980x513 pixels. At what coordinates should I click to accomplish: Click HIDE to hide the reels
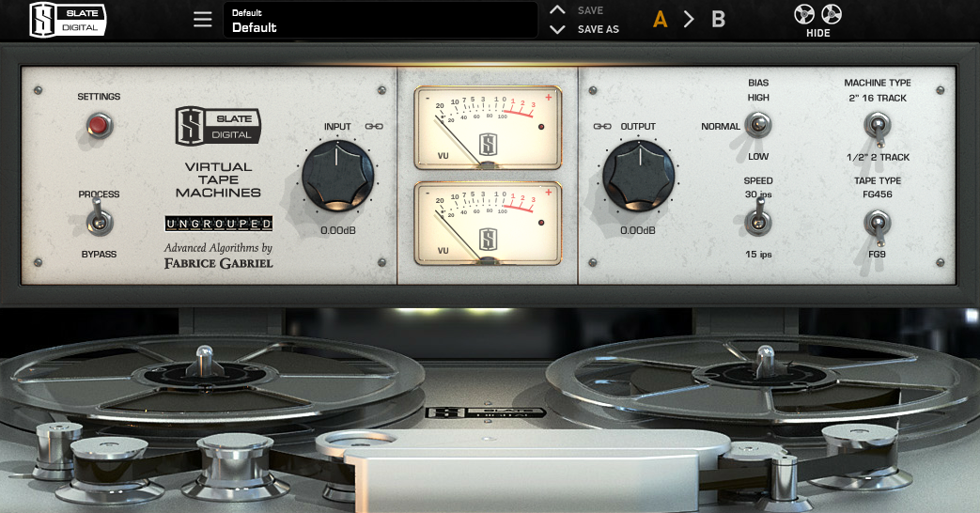[x=817, y=33]
